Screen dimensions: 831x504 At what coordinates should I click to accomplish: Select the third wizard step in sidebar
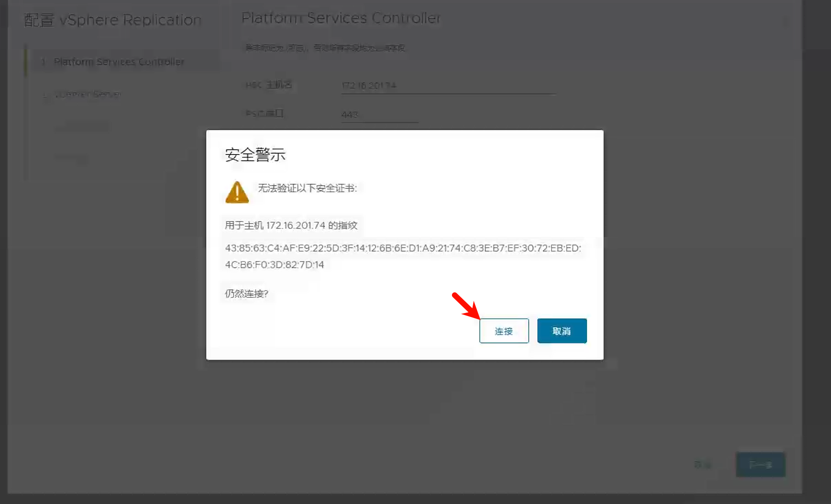83,126
